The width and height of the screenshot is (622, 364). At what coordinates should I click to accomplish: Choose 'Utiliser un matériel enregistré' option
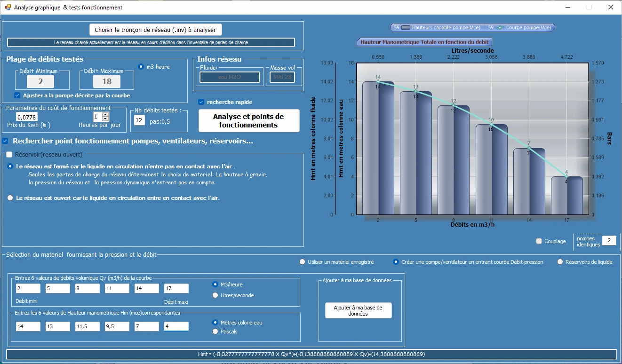[x=303, y=262]
